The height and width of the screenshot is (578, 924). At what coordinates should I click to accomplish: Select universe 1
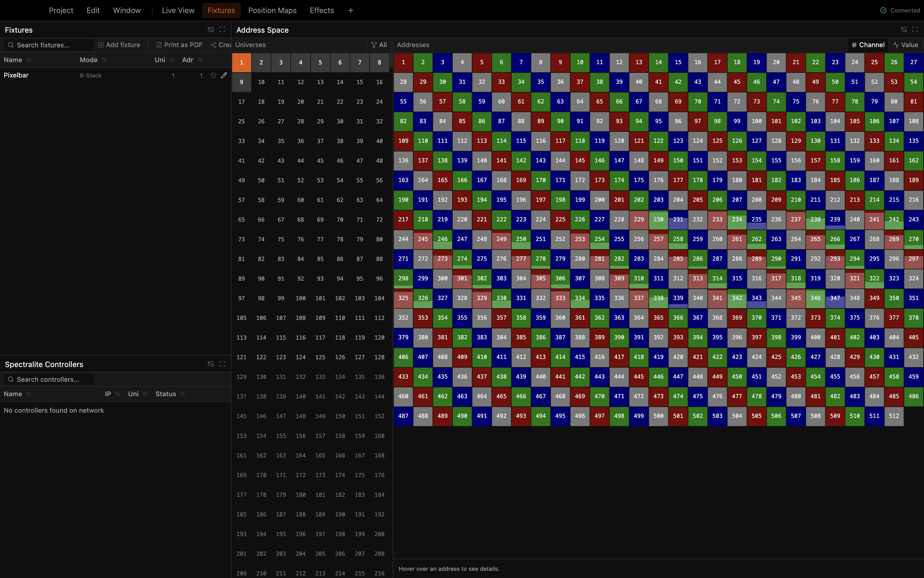(241, 62)
